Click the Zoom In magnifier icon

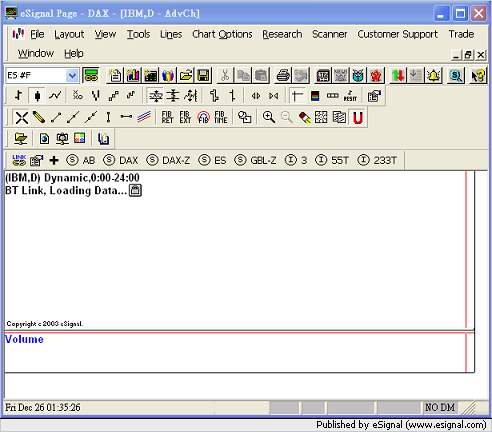tap(269, 117)
